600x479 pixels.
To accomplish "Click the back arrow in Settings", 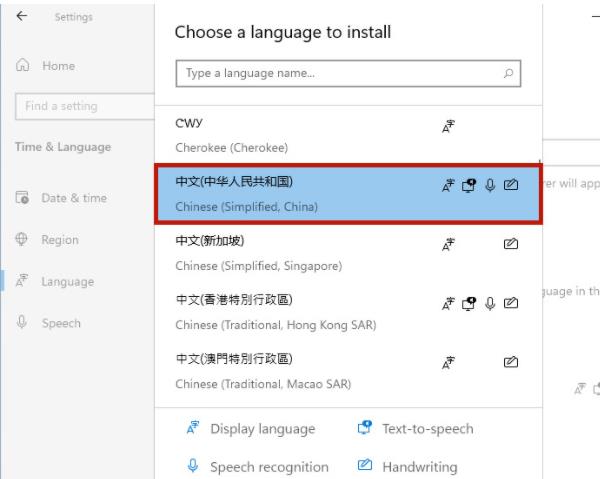I will click(22, 16).
